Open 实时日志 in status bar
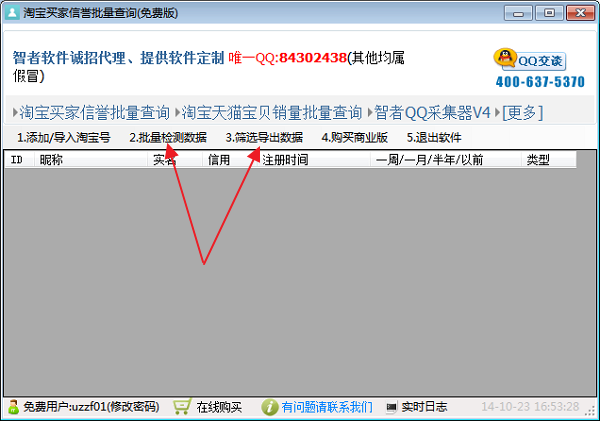This screenshot has height=421, width=600. pos(424,407)
